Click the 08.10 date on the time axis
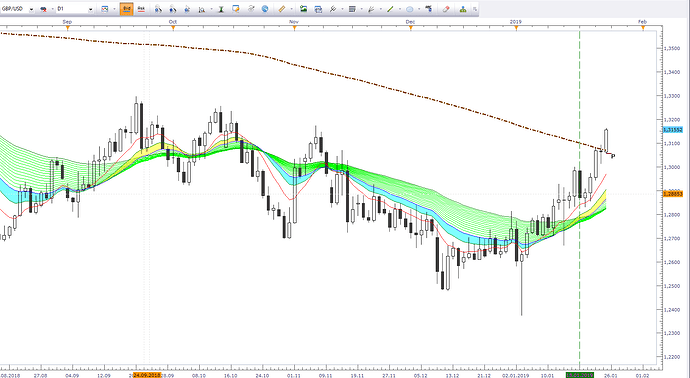The width and height of the screenshot is (690, 378). (x=199, y=375)
